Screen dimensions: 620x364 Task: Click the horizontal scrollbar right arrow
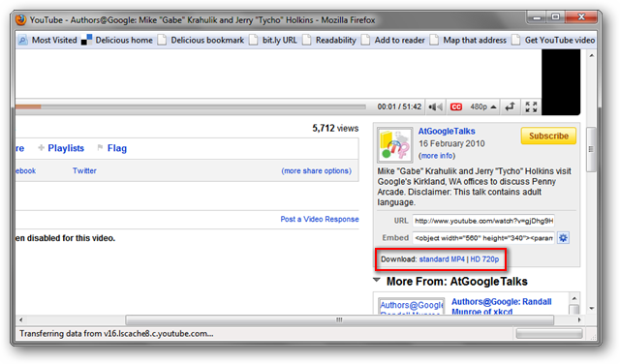coord(579,319)
